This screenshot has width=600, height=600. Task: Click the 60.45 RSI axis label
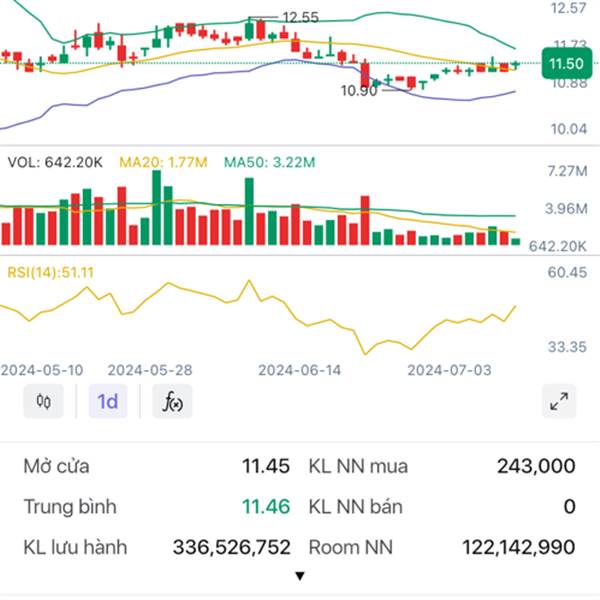[x=567, y=272]
